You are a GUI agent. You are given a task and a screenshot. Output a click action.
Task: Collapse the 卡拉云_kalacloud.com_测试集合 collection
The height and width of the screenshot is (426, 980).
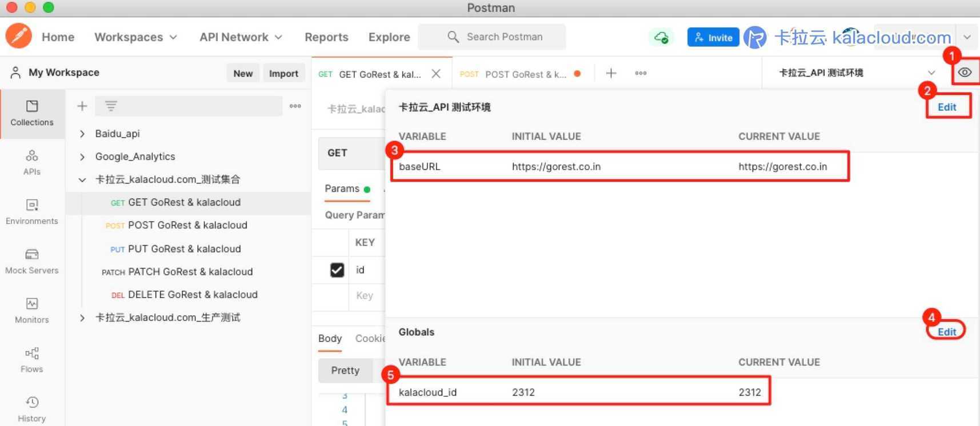click(x=82, y=179)
